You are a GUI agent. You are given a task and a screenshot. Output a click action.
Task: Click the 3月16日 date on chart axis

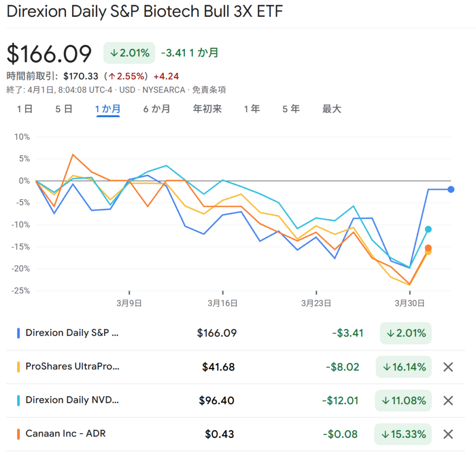(x=223, y=303)
